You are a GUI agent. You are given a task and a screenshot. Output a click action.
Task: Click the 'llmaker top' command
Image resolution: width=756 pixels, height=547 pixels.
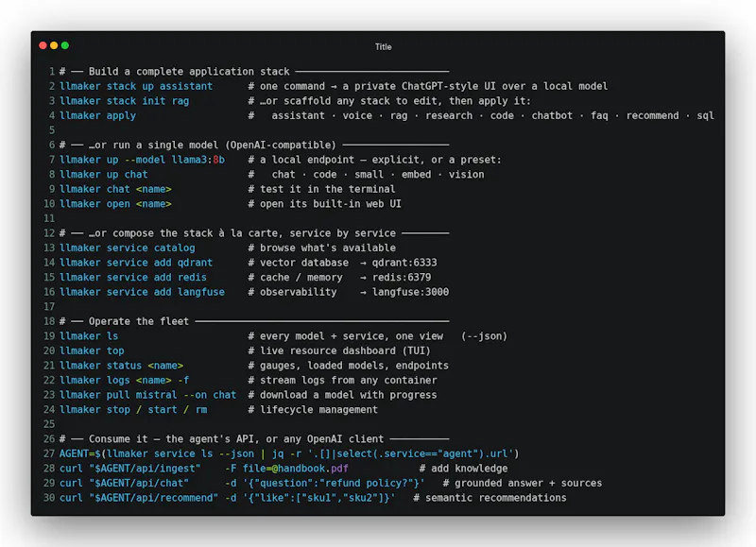point(92,350)
